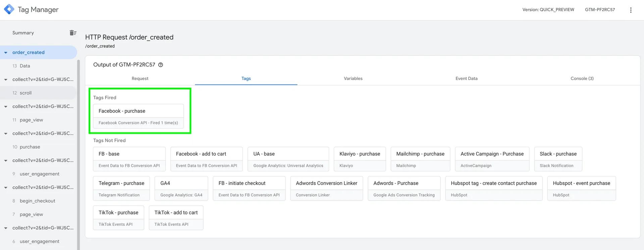Viewport: 644px width, 250px height.
Task: Open the GA4 tag card
Action: 181,189
